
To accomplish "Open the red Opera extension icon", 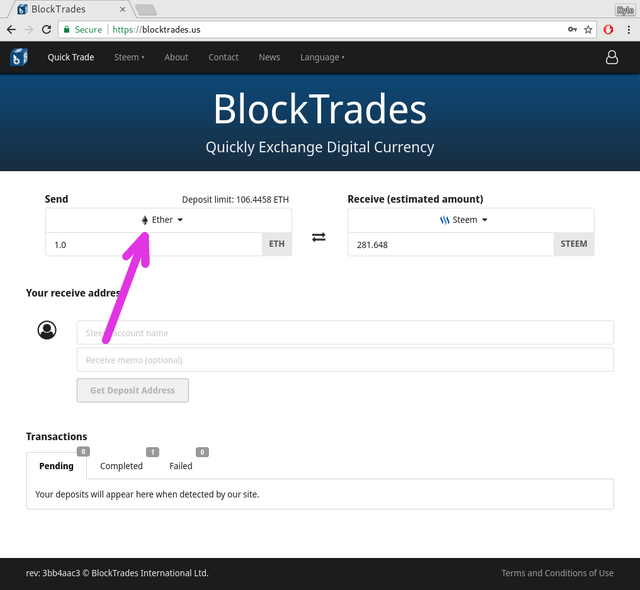I will [608, 29].
